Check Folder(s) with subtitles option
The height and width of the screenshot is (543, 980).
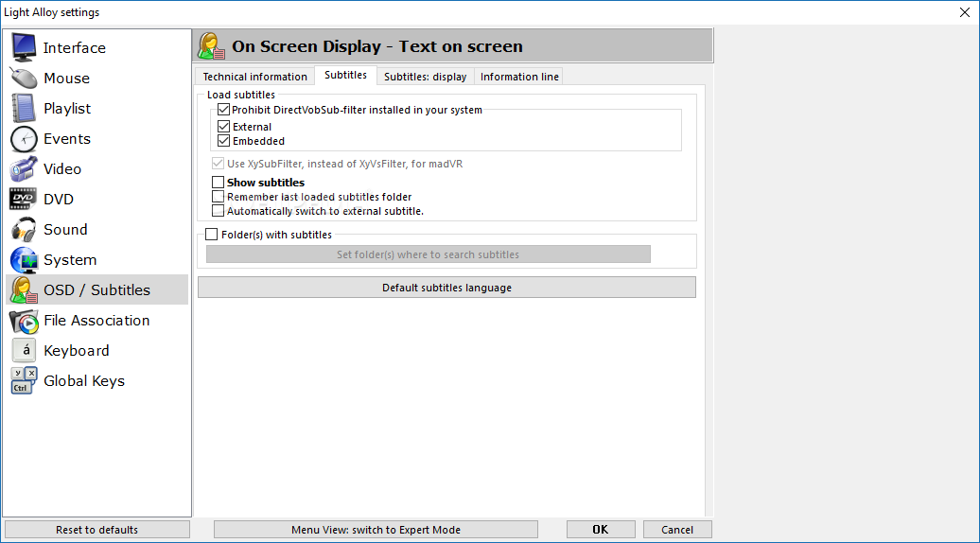tap(211, 235)
